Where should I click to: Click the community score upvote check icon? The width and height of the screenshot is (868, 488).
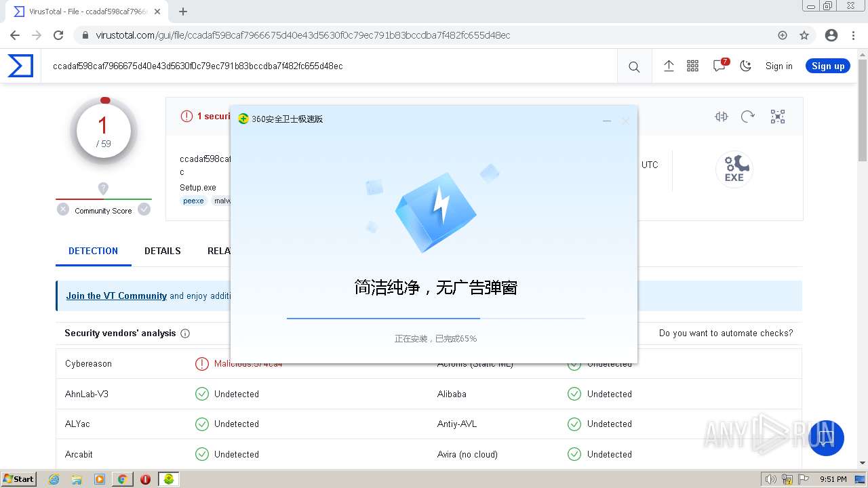pyautogui.click(x=144, y=209)
